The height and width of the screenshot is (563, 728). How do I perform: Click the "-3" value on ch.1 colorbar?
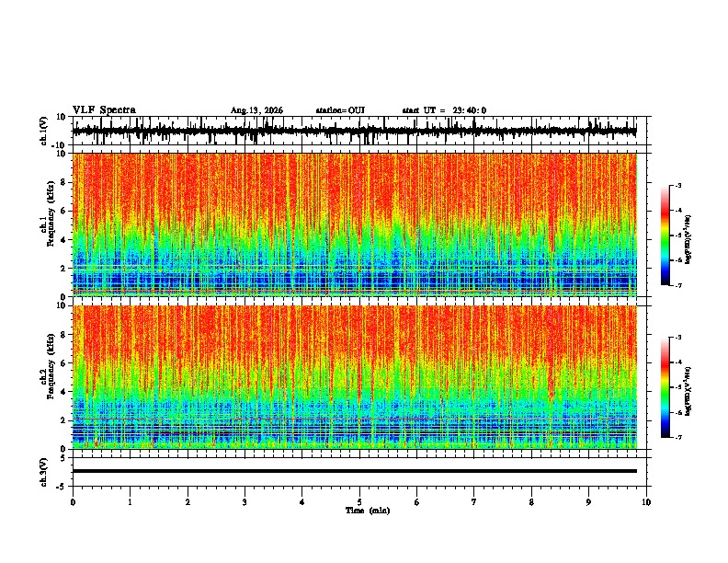(x=677, y=186)
